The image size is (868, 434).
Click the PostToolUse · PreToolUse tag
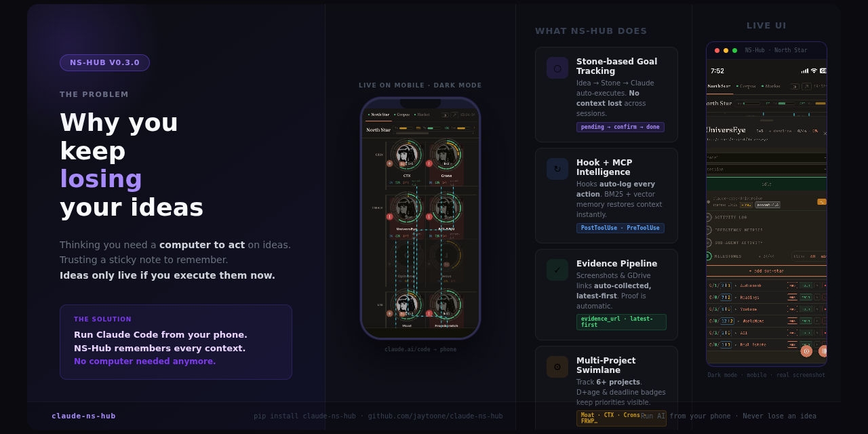[620, 228]
